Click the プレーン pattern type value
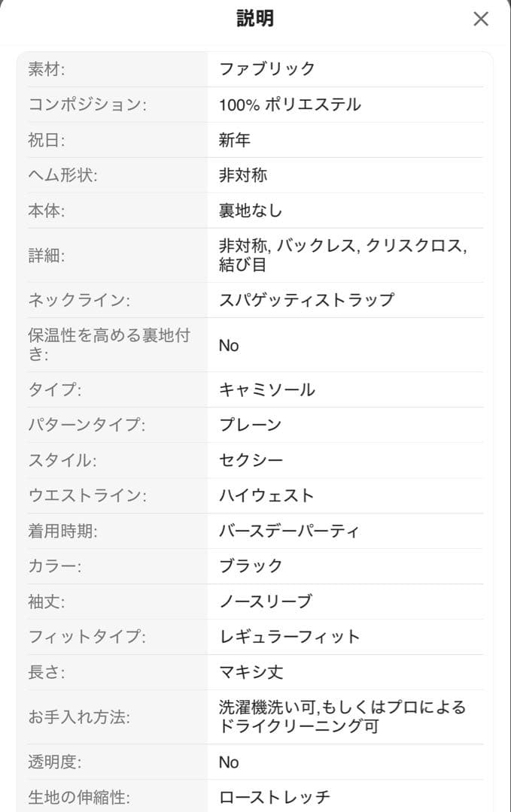Image resolution: width=511 pixels, height=812 pixels. click(x=251, y=425)
